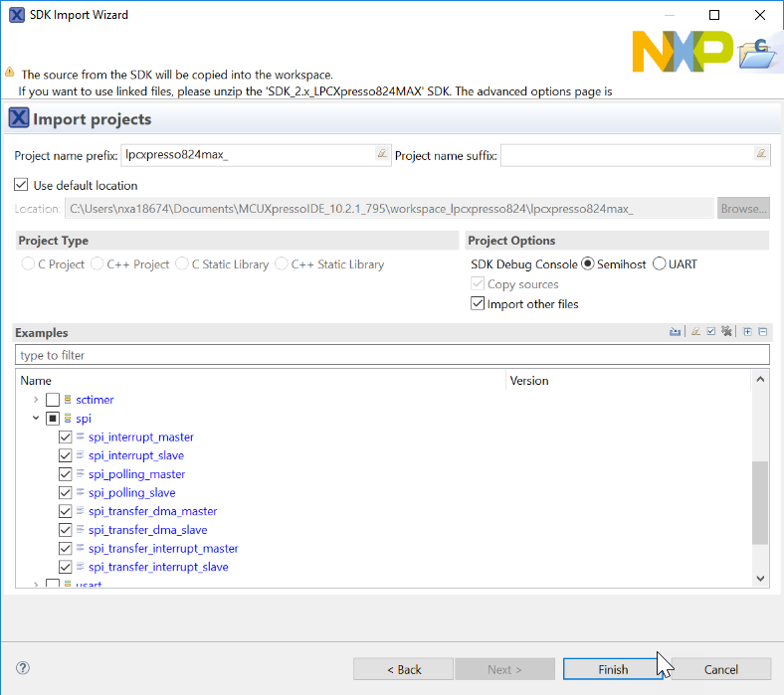Click the icon beside spi_polling_slave

80,492
